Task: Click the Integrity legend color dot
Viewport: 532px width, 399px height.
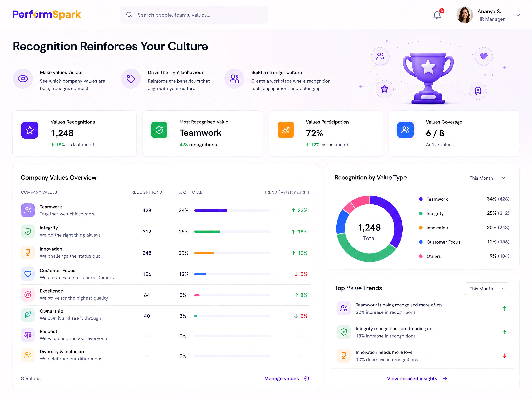Action: (421, 214)
